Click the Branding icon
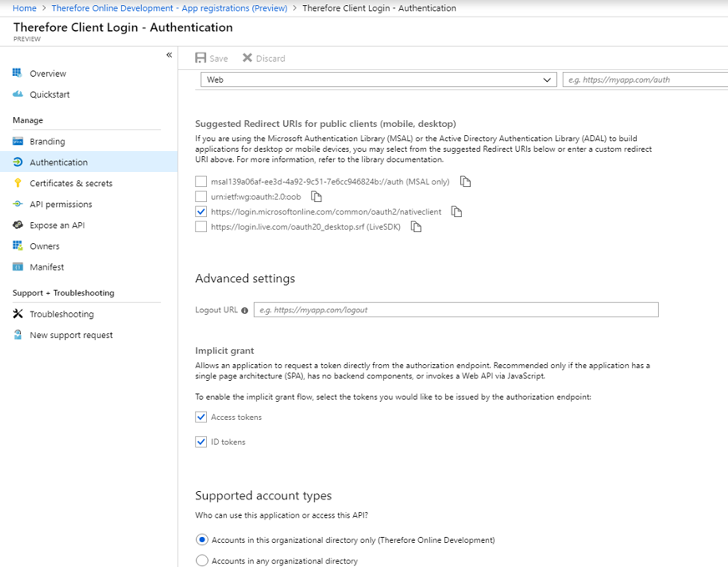This screenshot has width=728, height=567. click(x=18, y=141)
